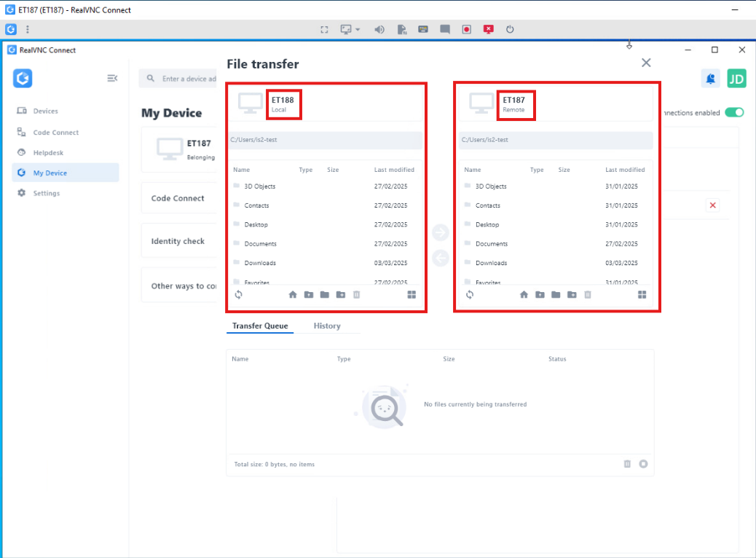Clear transfer queue with trash icon

[627, 464]
